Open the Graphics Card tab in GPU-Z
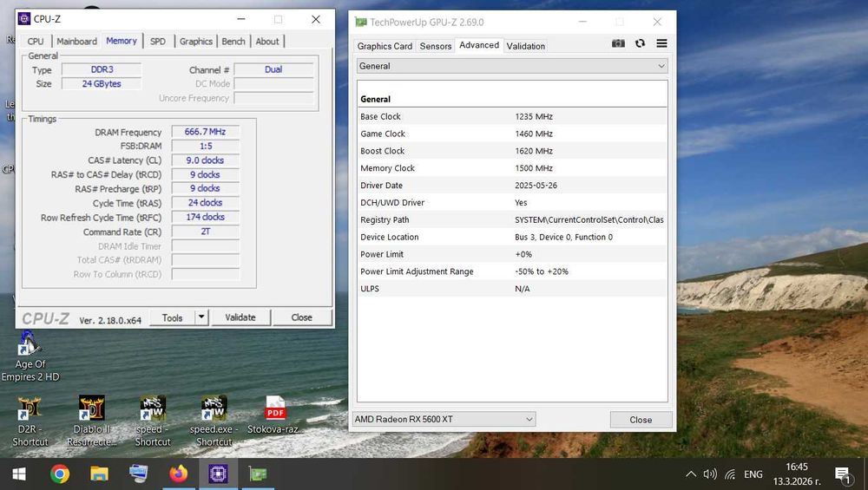The image size is (868, 490). click(385, 47)
